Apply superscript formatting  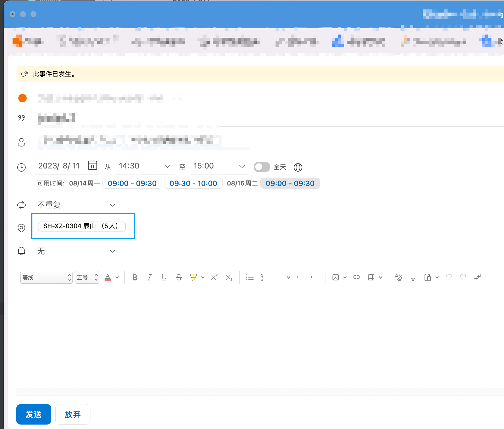click(214, 277)
